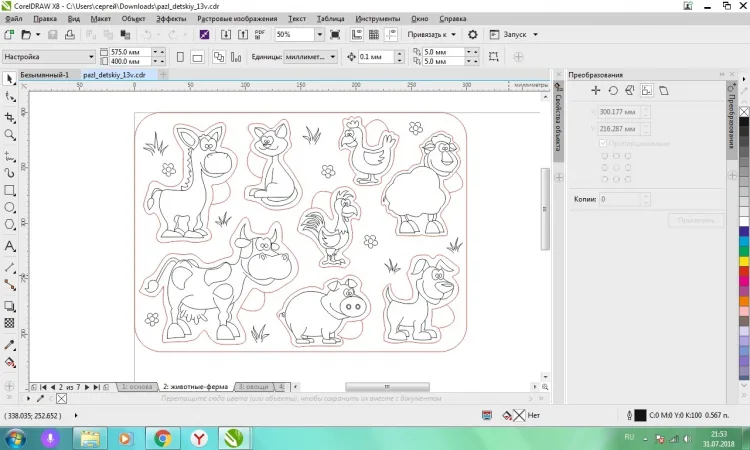Screen dimensions: 750x450
Task: Toggle show grid button
Action: click(374, 34)
